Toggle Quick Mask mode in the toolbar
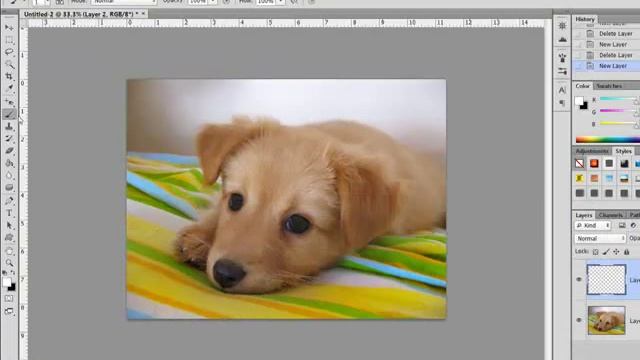The width and height of the screenshot is (640, 360). coord(9,299)
